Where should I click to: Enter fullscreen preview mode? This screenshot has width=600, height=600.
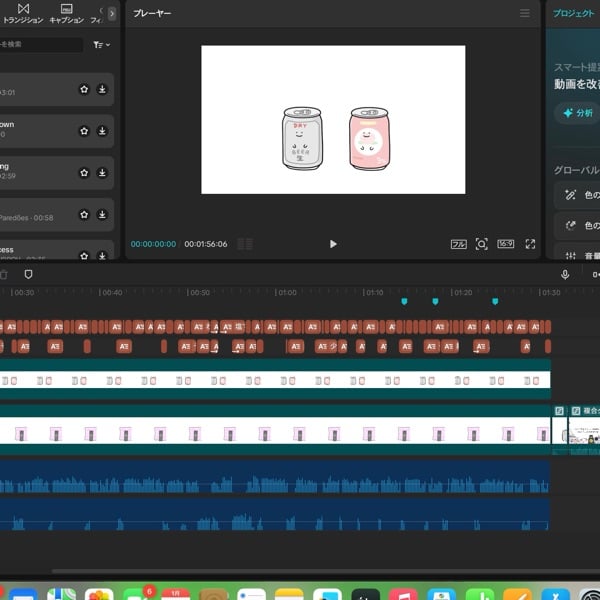coord(531,244)
